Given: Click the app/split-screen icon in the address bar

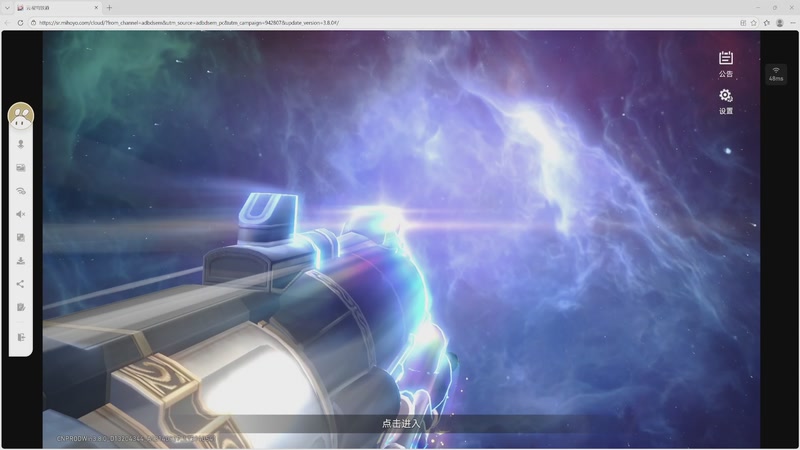Looking at the screenshot, I should tap(743, 22).
